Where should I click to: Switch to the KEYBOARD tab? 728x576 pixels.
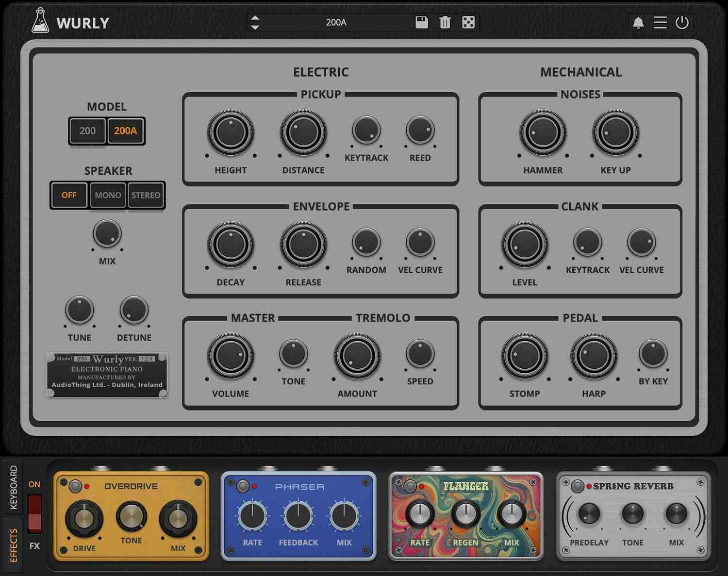pyautogui.click(x=15, y=485)
